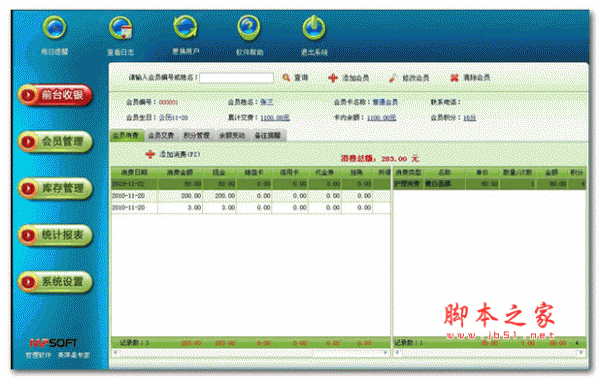Click the 记录数: 1 footer in right table

[408, 343]
